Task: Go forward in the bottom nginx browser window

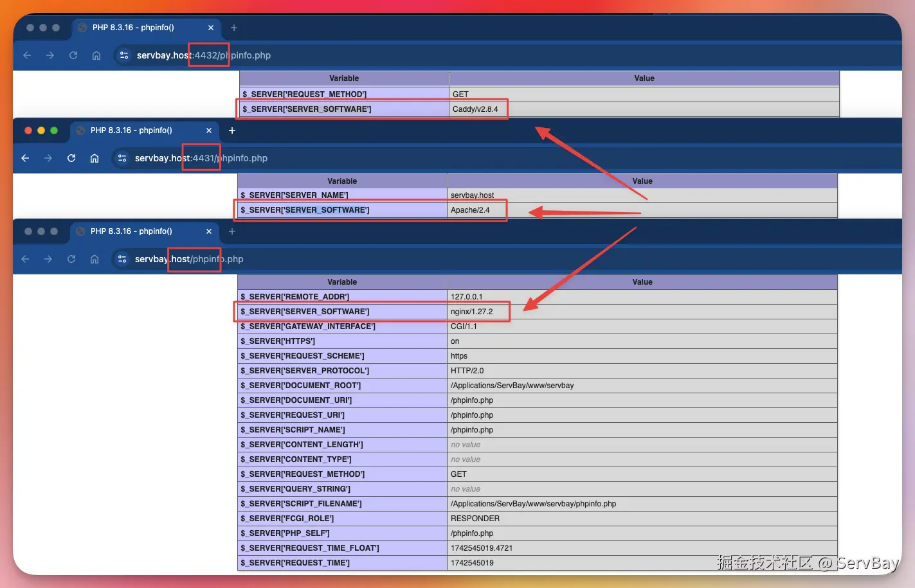Action: point(48,259)
